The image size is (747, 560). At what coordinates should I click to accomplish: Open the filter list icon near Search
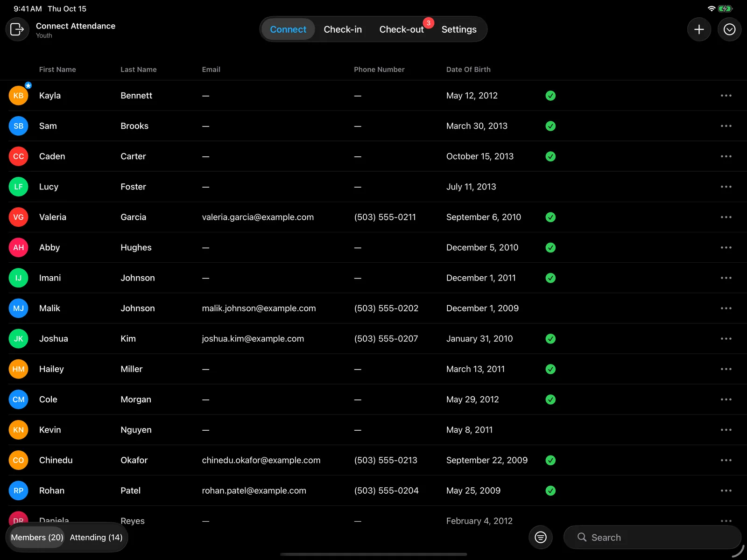tap(541, 537)
